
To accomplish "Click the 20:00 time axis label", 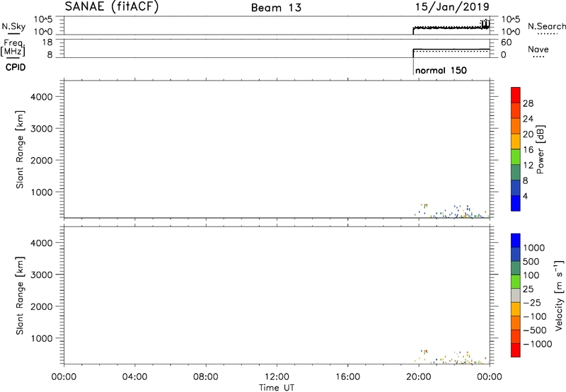I will (x=419, y=377).
